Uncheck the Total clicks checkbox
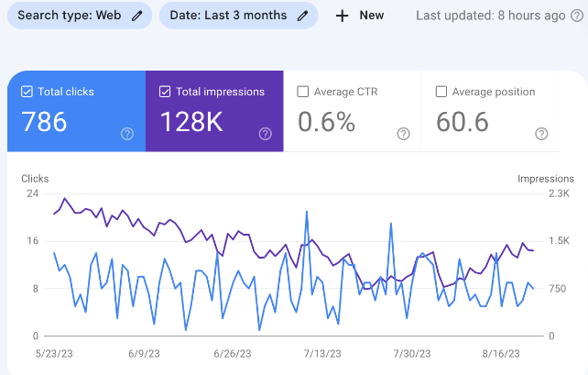 click(x=27, y=92)
